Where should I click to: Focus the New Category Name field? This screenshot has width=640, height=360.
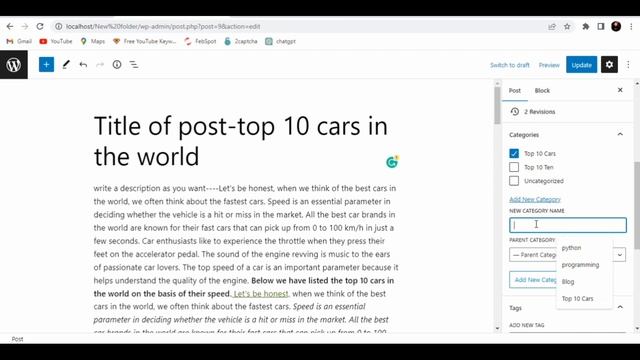click(567, 225)
